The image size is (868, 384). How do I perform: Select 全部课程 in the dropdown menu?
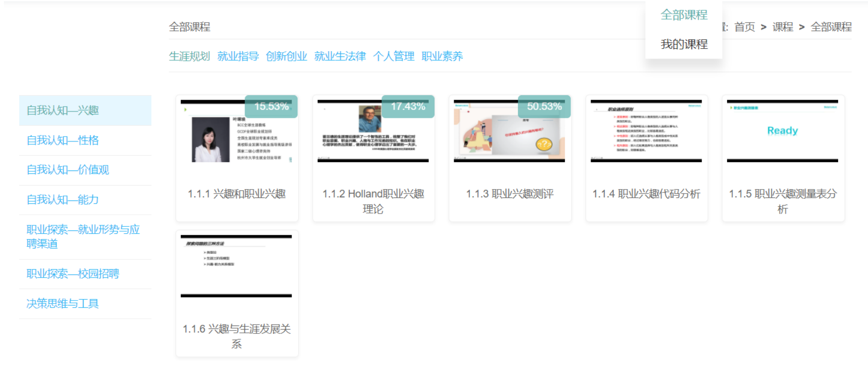click(684, 15)
